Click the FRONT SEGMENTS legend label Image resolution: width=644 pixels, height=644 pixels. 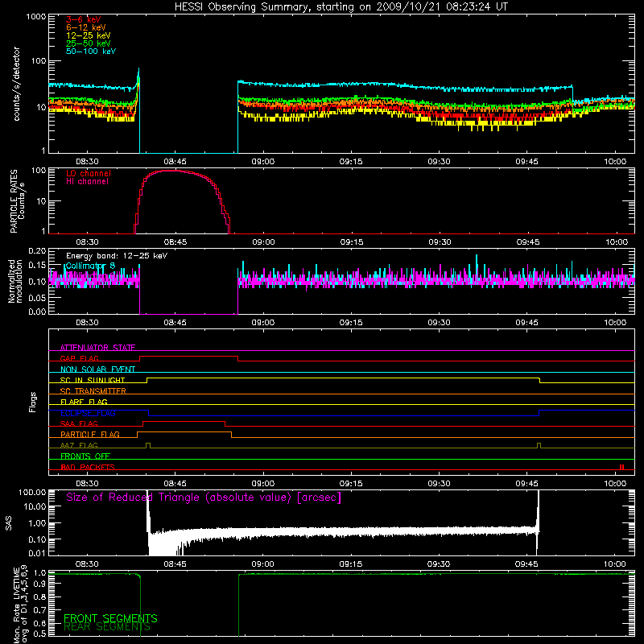110,618
